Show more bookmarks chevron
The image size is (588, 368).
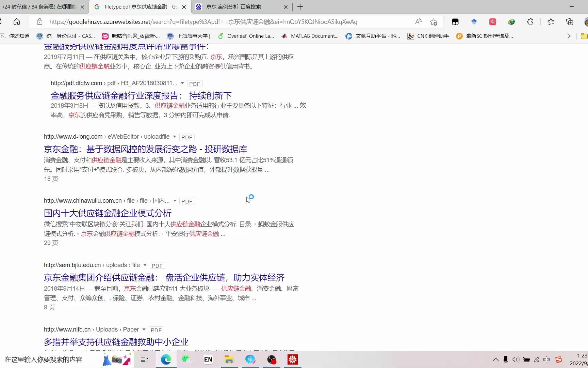pos(569,36)
